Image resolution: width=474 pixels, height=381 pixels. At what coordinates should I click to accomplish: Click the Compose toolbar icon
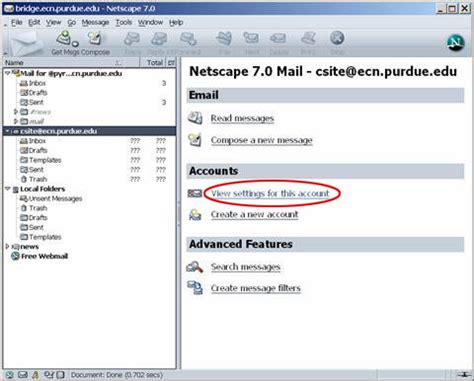coord(95,38)
